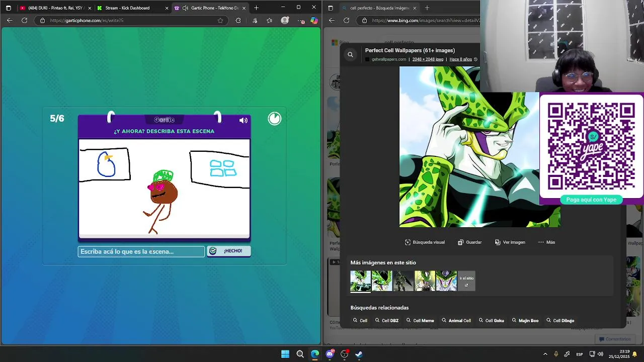Refresh the Bing images page
The width and height of the screenshot is (644, 362).
346,21
